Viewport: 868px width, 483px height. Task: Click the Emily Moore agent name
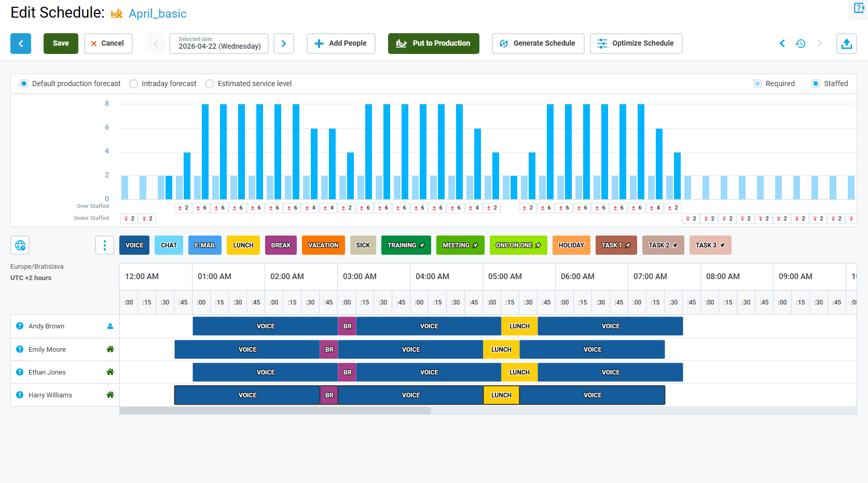pos(47,350)
